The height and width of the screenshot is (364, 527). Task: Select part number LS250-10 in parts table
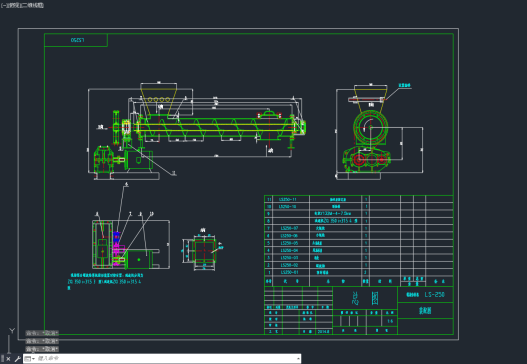[x=288, y=206]
